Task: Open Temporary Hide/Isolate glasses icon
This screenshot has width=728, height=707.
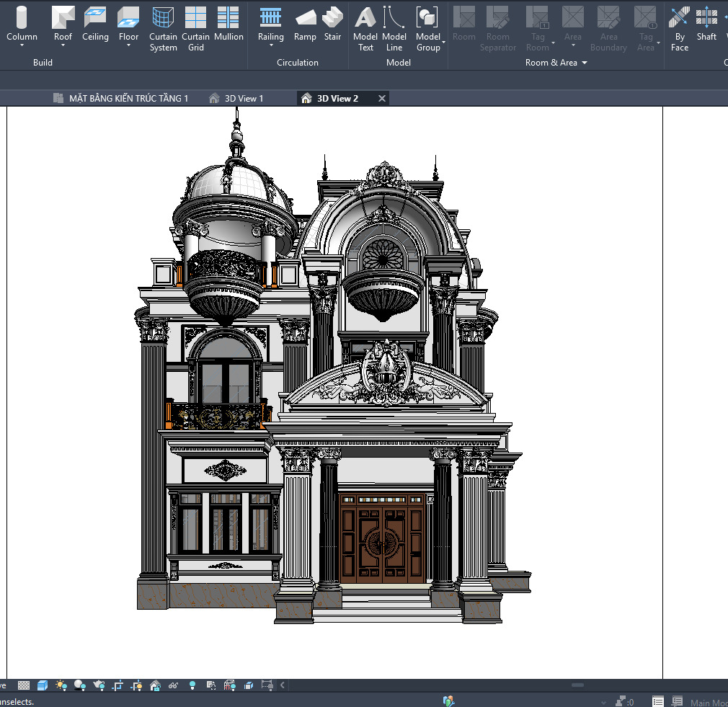Action: 173,685
